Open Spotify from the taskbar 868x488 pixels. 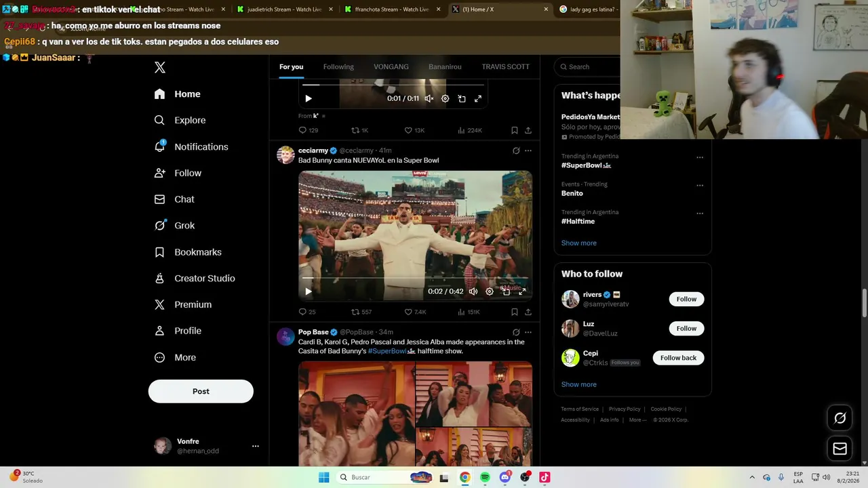tap(485, 477)
